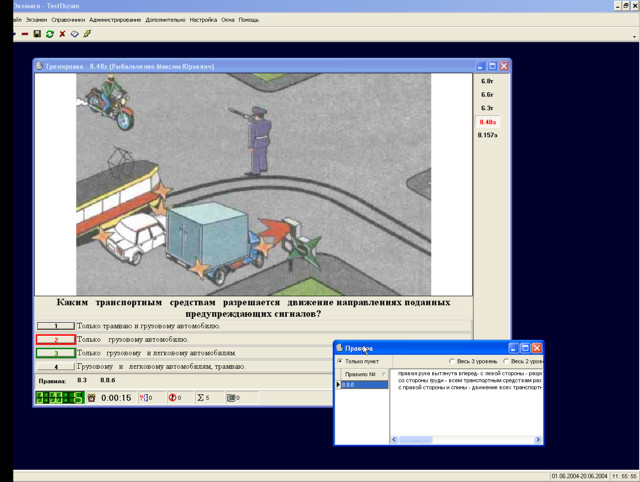This screenshot has height=482, width=640.
Task: Select the 'Весь 2 уровень' radio button
Action: click(507, 361)
